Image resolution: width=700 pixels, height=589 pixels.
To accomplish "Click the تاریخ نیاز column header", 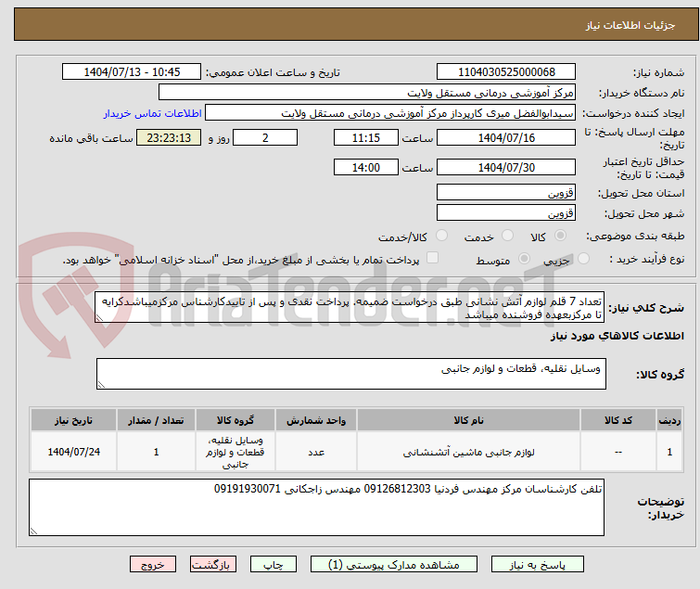I will click(x=73, y=420).
